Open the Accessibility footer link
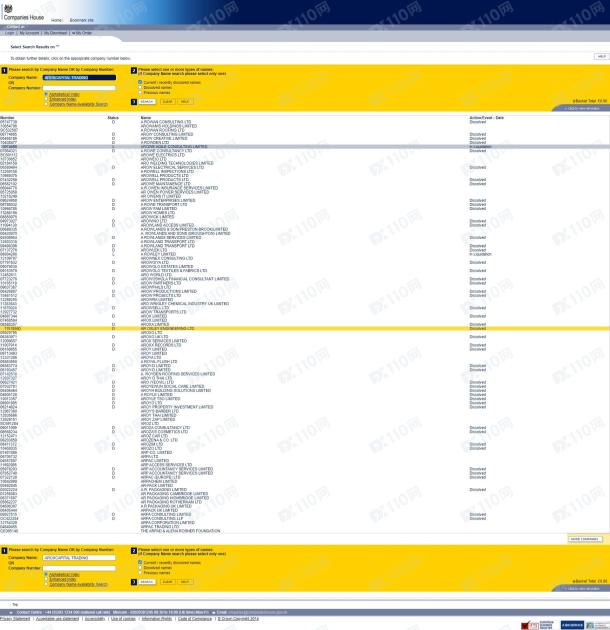The image size is (610, 630). (95, 619)
